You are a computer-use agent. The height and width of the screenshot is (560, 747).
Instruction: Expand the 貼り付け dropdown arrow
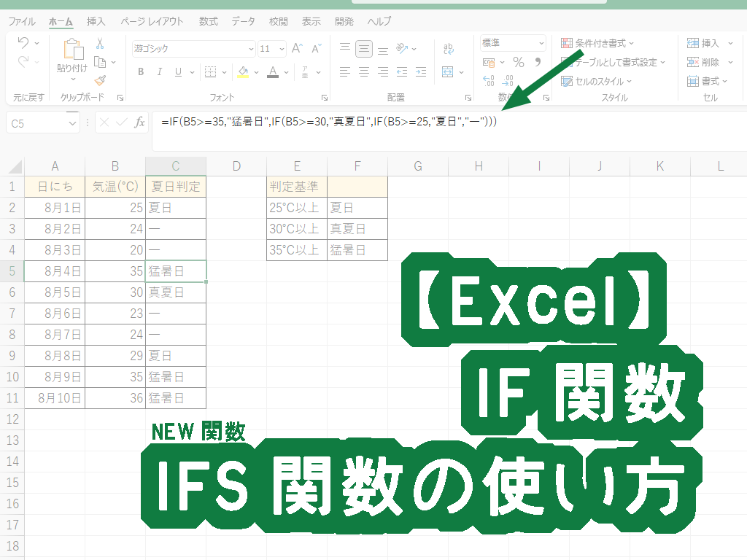(x=73, y=79)
